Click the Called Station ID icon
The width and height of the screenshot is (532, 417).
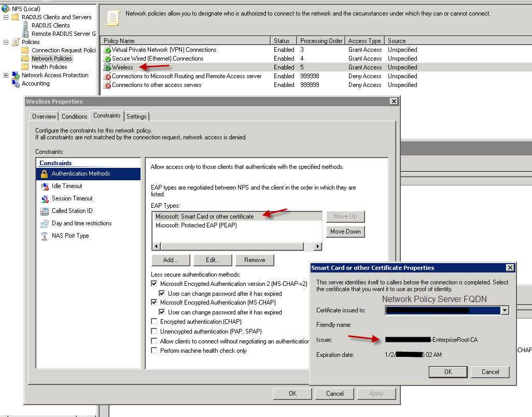tap(45, 211)
